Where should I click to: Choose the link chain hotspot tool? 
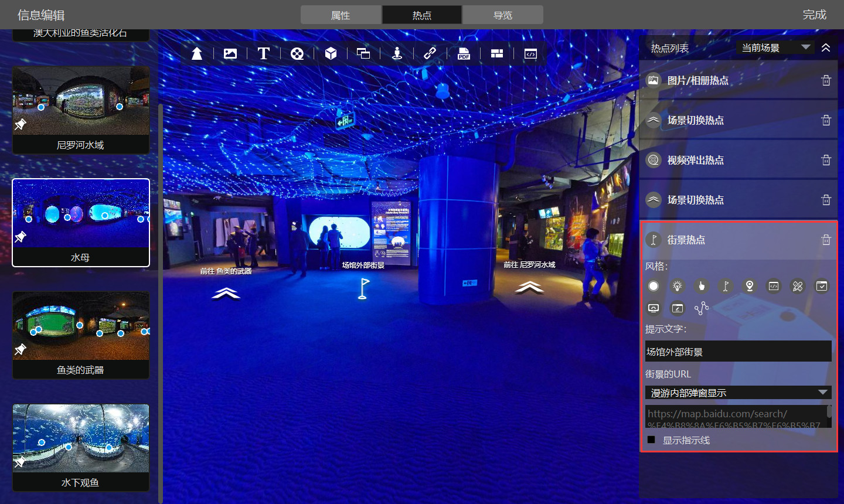[x=430, y=54]
